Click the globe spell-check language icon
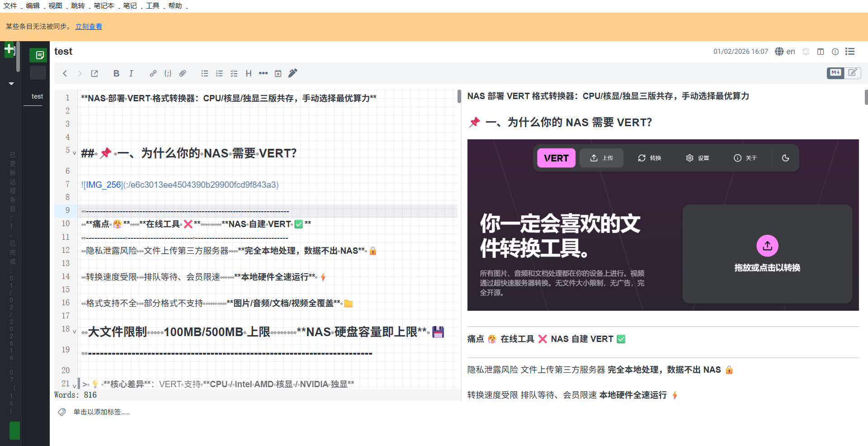The width and height of the screenshot is (868, 446). (x=779, y=52)
